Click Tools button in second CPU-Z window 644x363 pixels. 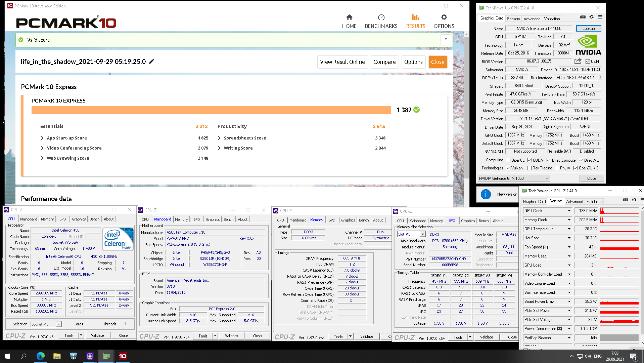tap(203, 336)
